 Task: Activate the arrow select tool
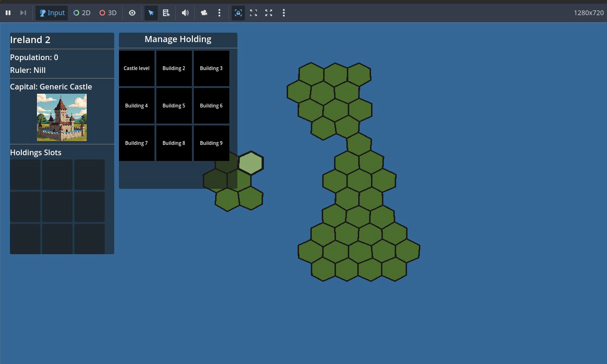pyautogui.click(x=151, y=13)
